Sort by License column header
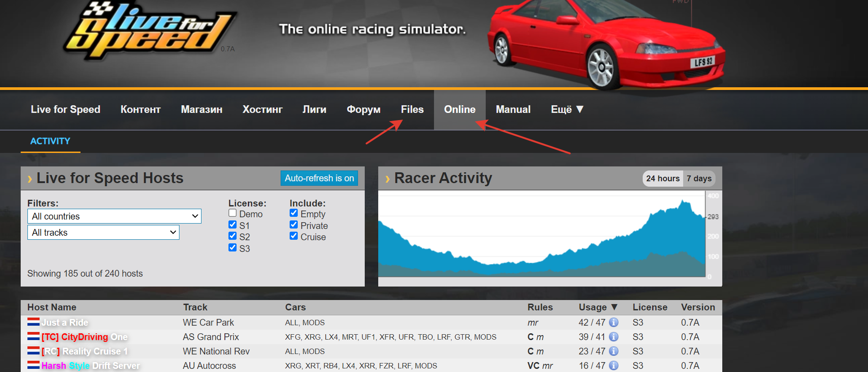Viewport: 868px width, 372px height. (x=650, y=307)
